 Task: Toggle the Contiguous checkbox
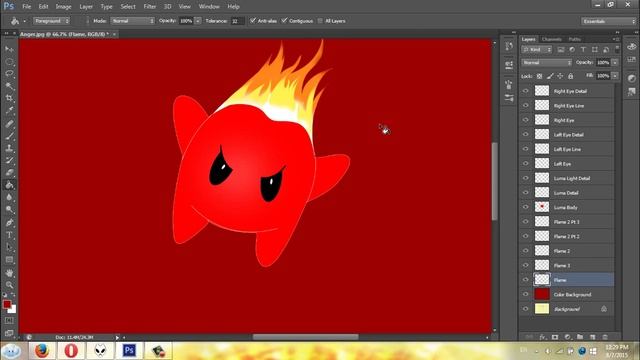(x=284, y=20)
